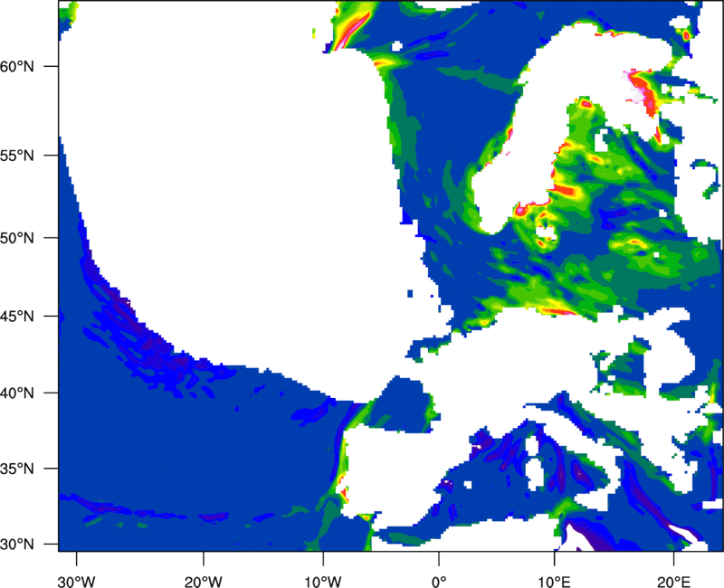Screen dimensions: 724x588
Task: Click the 0° longitude label
Action: click(x=439, y=582)
